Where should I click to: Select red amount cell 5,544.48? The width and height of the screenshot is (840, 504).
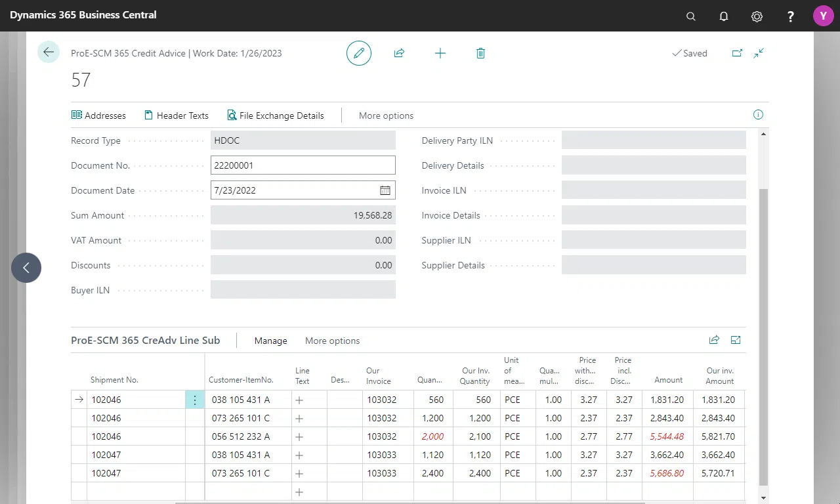(667, 436)
